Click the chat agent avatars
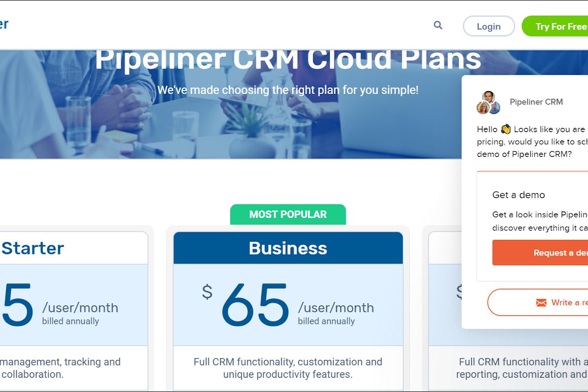588x392 pixels. pyautogui.click(x=488, y=102)
